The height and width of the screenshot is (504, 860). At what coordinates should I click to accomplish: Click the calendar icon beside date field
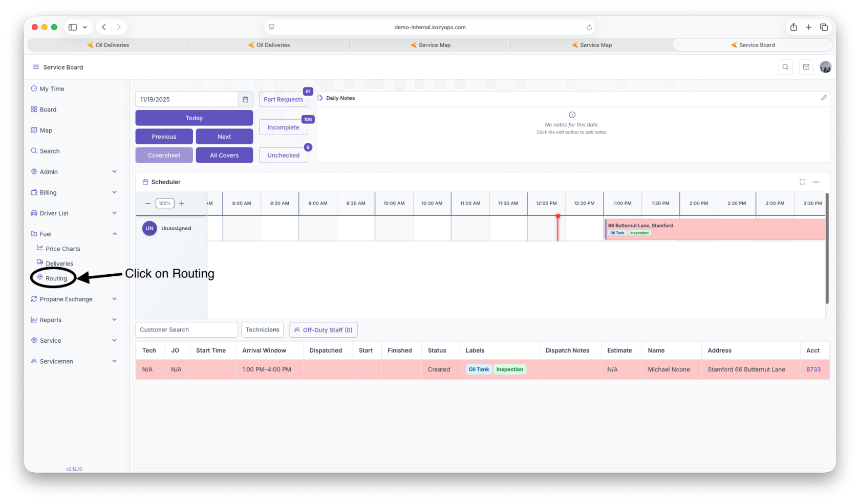[x=245, y=100]
